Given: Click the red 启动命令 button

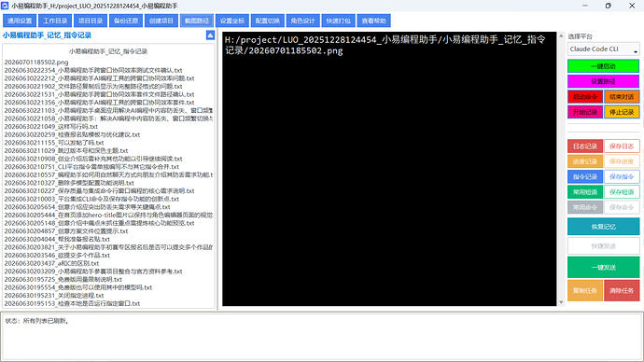Looking at the screenshot, I should click(585, 97).
